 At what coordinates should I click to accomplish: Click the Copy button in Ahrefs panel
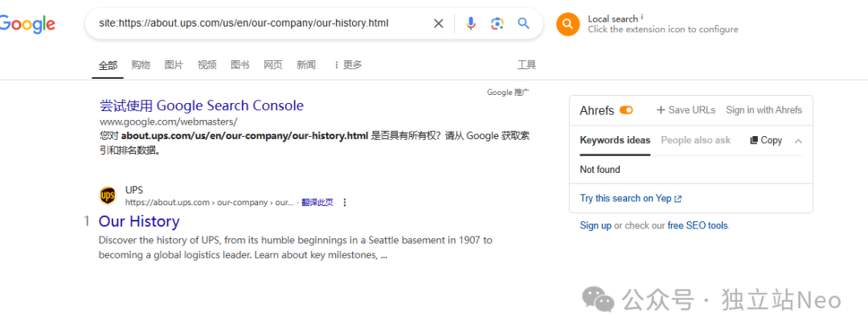point(766,140)
